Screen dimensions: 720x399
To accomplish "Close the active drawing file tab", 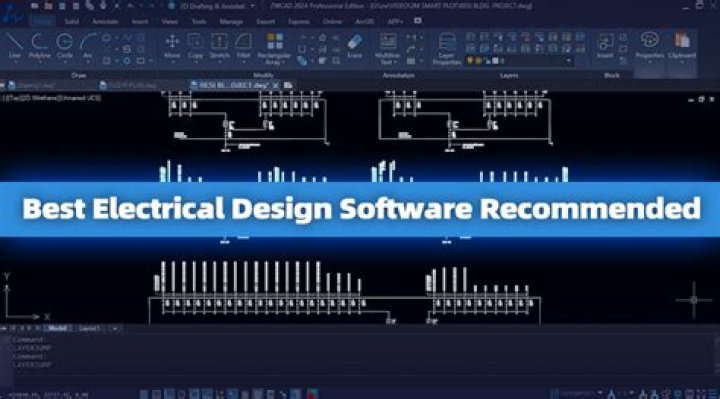I will (x=276, y=85).
